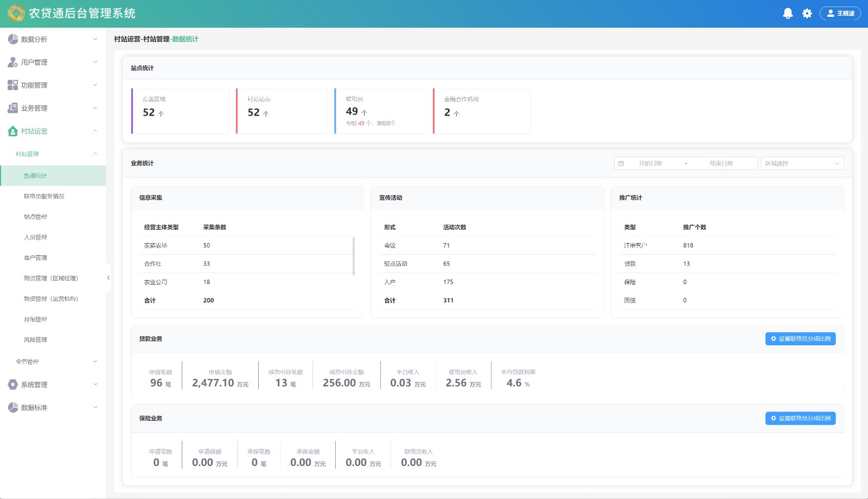The width and height of the screenshot is (868, 499).
Task: Click the 功能管理 grid icon
Action: [x=13, y=85]
